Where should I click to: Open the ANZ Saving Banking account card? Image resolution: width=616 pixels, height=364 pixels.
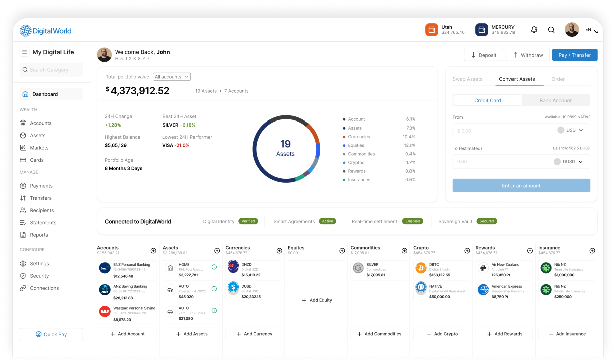127,292
